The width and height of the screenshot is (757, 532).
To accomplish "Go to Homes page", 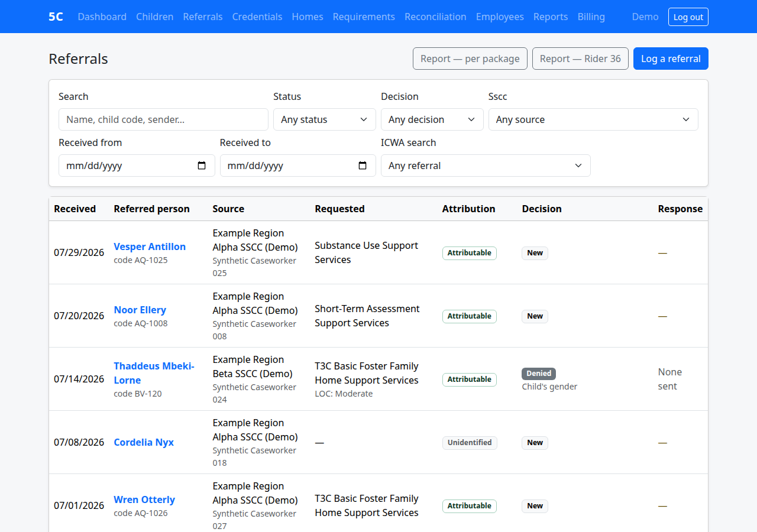I will tap(308, 17).
